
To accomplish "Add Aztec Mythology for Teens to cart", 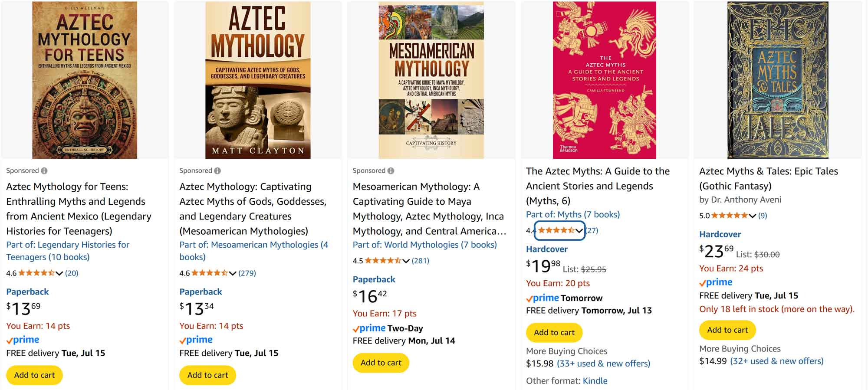I will (x=34, y=375).
